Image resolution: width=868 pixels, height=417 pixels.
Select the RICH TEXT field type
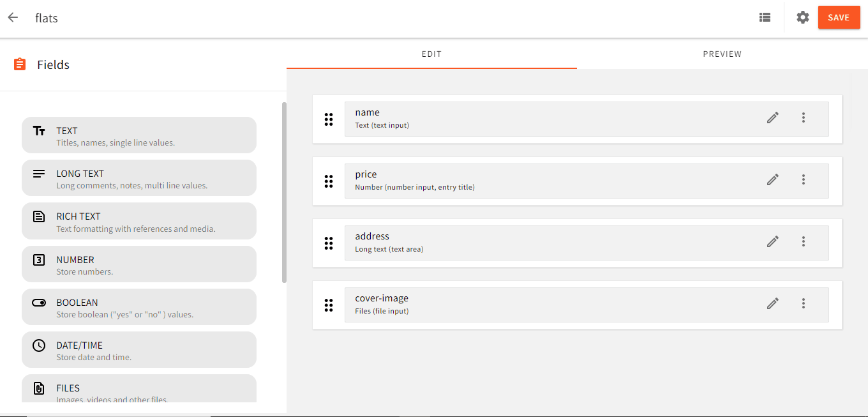click(x=139, y=220)
